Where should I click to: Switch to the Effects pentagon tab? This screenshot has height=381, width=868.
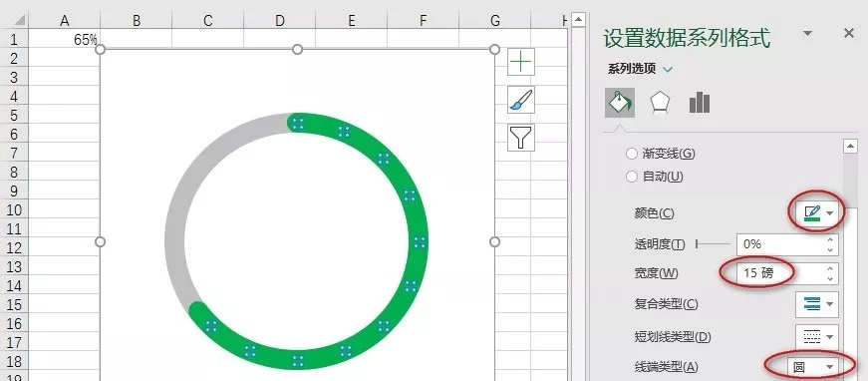660,103
